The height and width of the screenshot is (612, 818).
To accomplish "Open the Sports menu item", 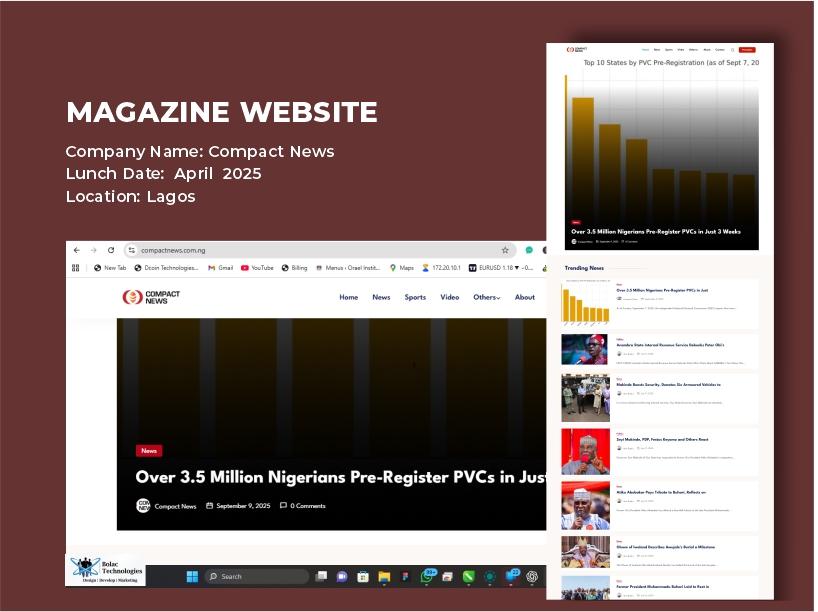I will point(415,297).
